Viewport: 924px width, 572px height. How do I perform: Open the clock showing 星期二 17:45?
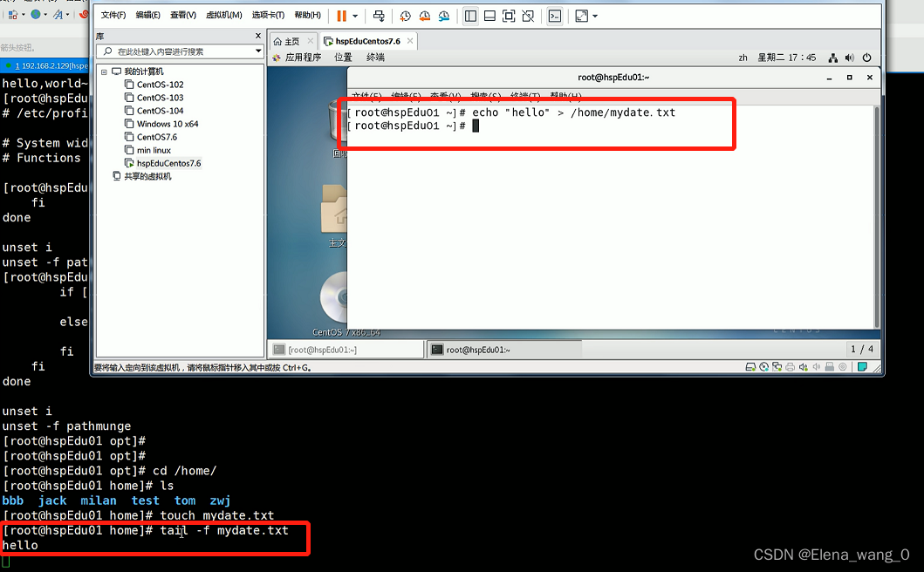pos(787,58)
